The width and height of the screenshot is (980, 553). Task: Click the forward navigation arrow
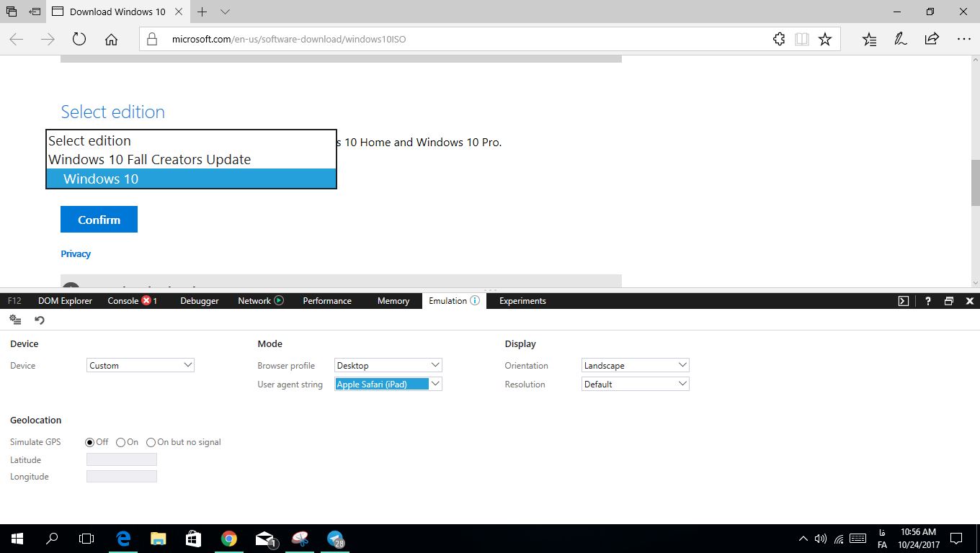click(48, 40)
